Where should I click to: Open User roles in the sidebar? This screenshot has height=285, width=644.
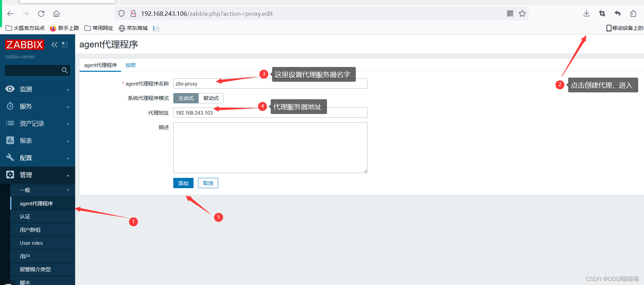click(x=43, y=243)
